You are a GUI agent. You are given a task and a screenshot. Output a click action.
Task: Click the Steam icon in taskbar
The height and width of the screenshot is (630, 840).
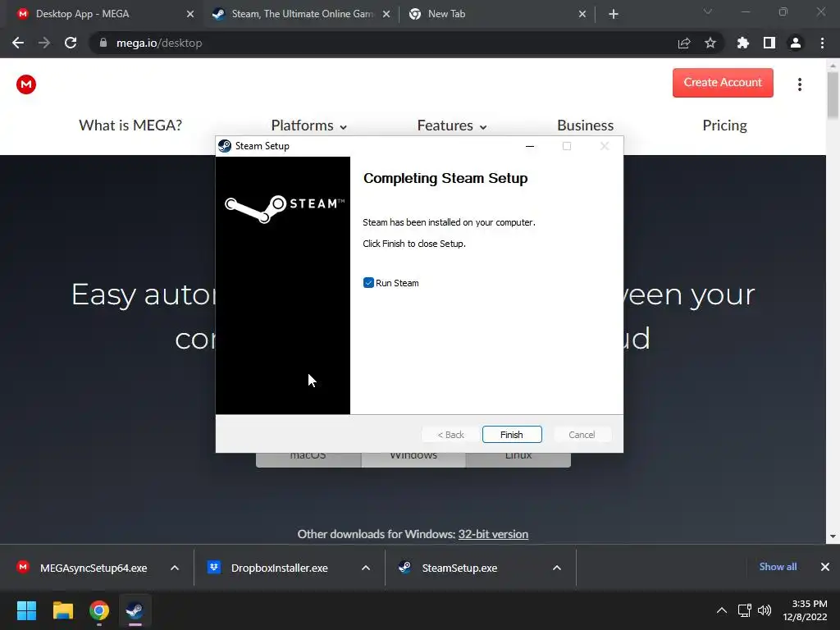135,610
